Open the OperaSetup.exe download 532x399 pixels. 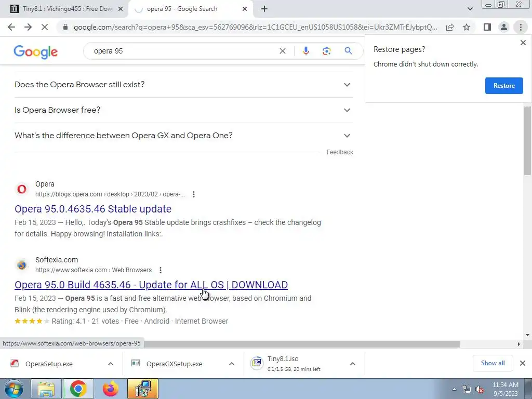(49, 364)
